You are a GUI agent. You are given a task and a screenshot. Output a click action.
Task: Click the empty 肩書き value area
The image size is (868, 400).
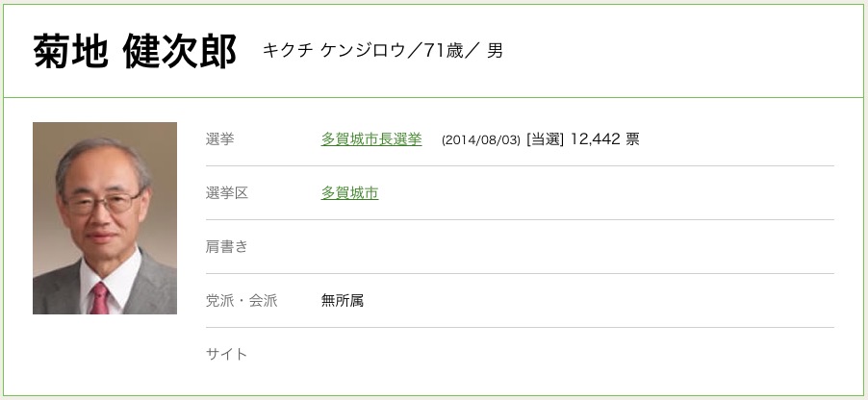pos(577,247)
